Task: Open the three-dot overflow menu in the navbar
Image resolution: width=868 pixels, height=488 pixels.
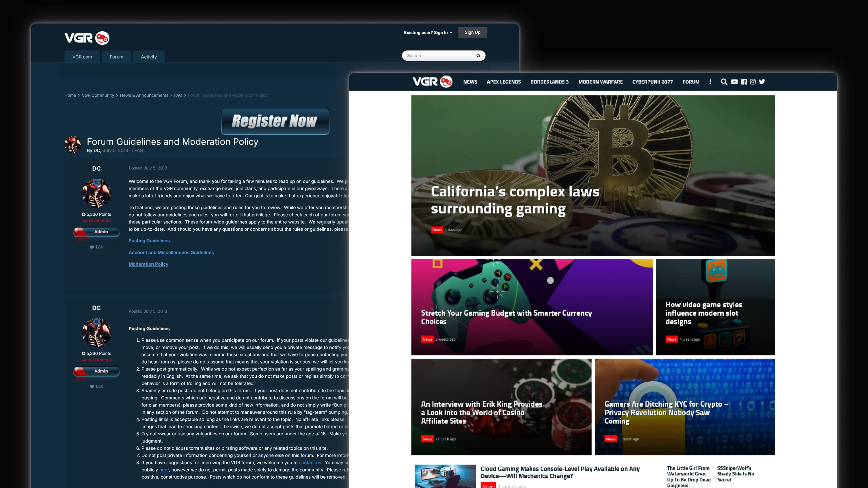Action: 710,82
